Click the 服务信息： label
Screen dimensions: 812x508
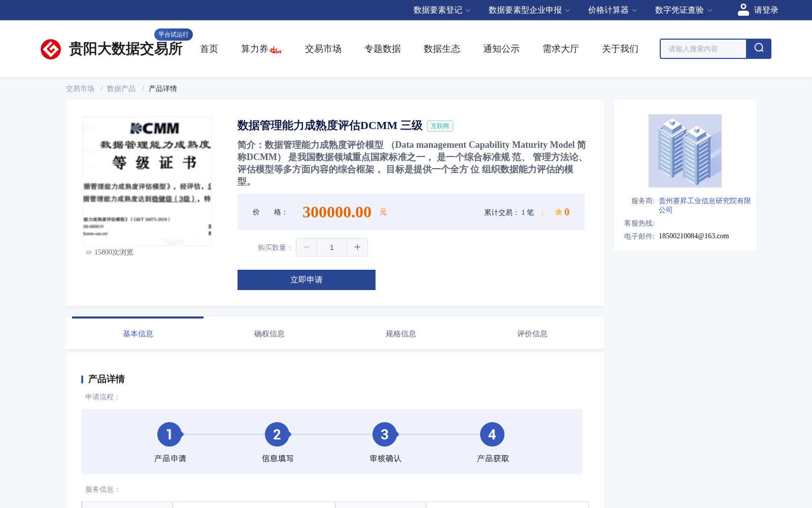point(103,490)
